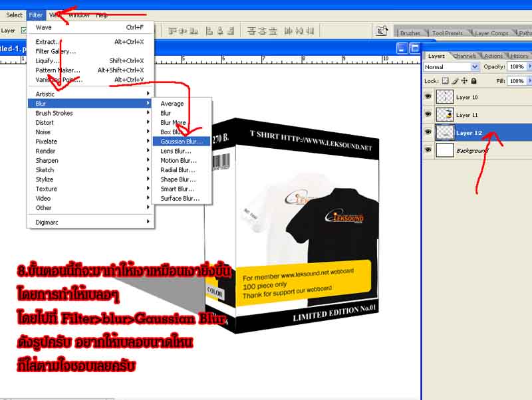532x400 pixels.
Task: Toggle the checkbox beside the Layer label
Action: [24, 31]
